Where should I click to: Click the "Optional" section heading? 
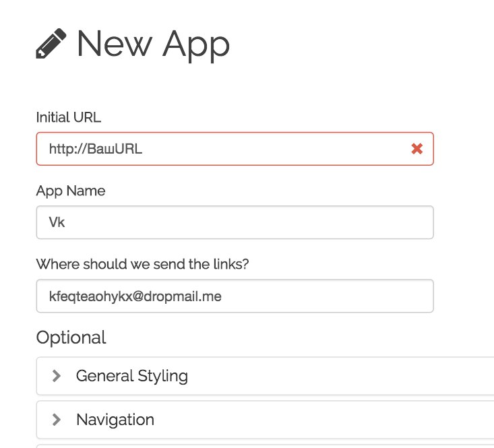71,338
